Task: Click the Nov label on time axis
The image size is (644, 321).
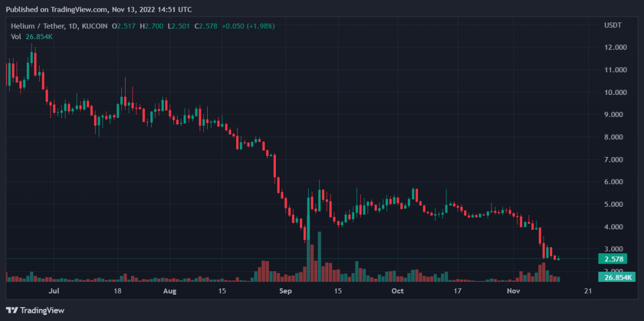Action: coord(514,291)
